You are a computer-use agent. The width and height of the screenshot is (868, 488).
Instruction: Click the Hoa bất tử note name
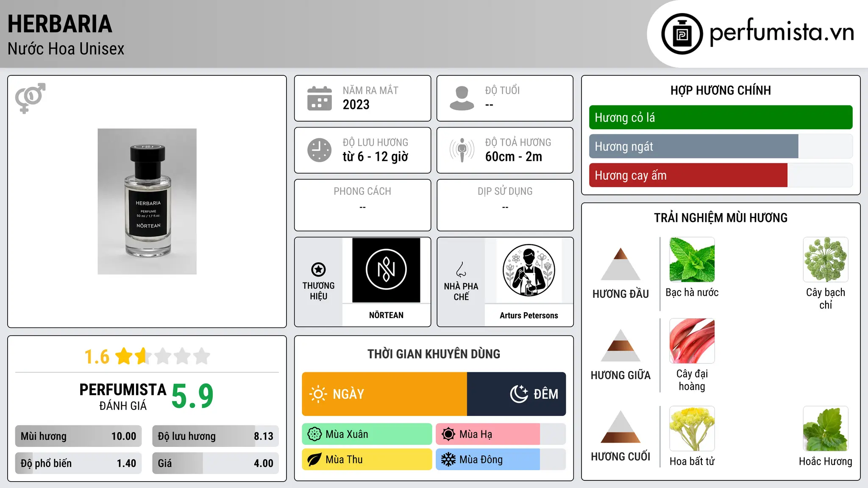[x=692, y=461]
